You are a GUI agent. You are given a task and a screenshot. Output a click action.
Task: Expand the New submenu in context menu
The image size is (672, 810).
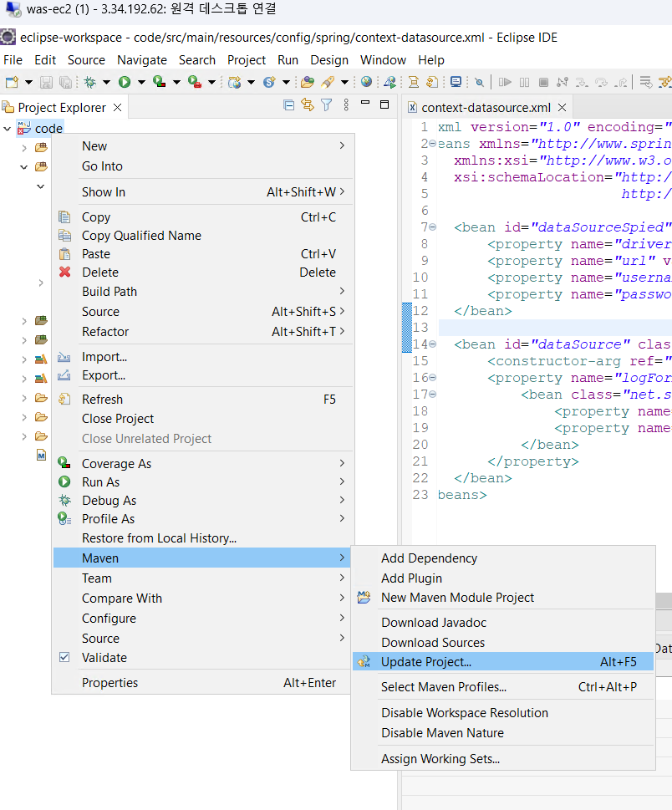(x=204, y=146)
